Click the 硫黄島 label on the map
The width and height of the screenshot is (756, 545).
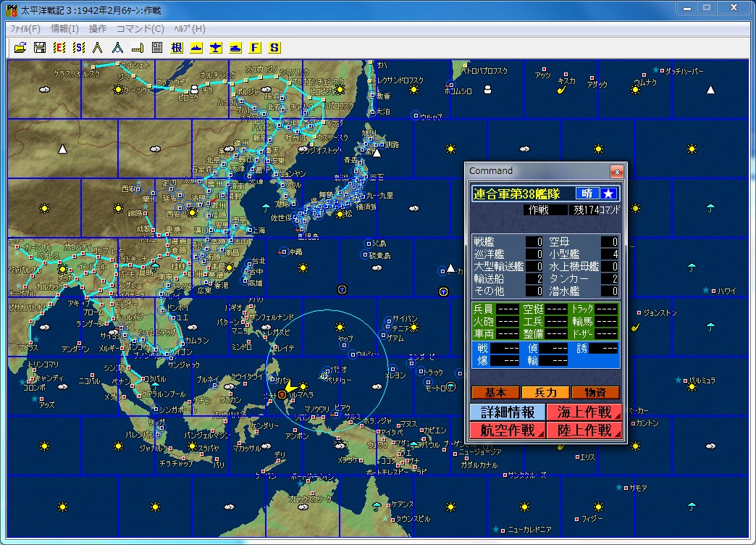tap(379, 255)
